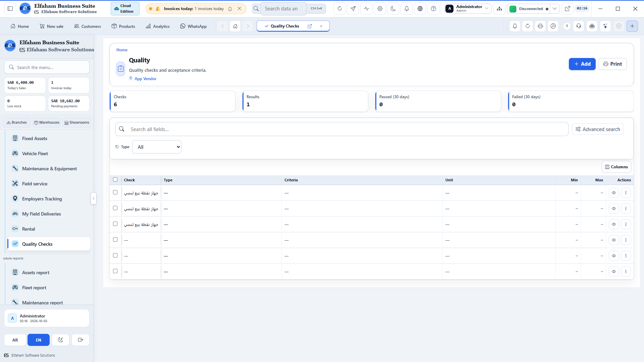Screen dimensions: 644x362
Task: Open the paper plane send icon
Action: (x=353, y=9)
